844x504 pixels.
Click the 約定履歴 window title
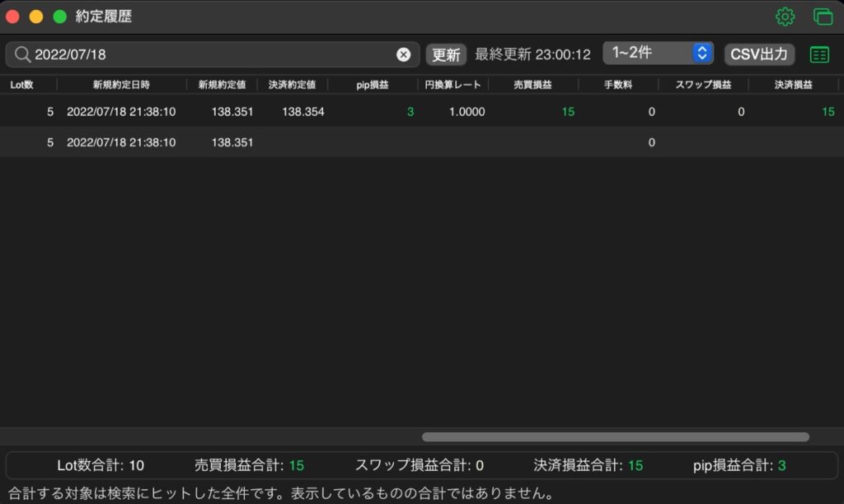(103, 16)
